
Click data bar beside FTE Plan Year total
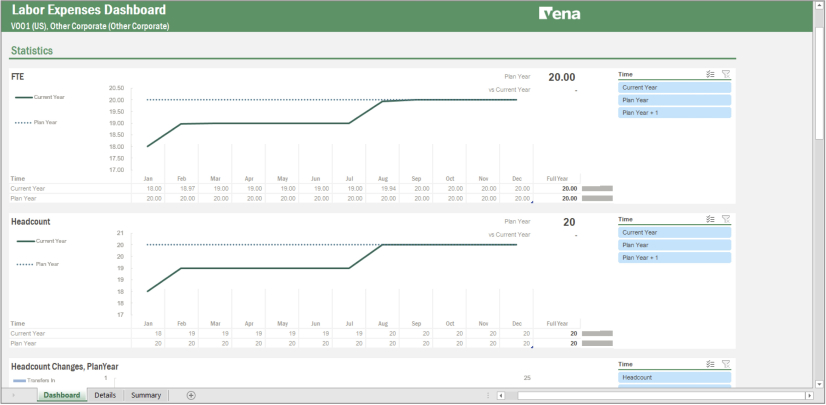pyautogui.click(x=597, y=199)
